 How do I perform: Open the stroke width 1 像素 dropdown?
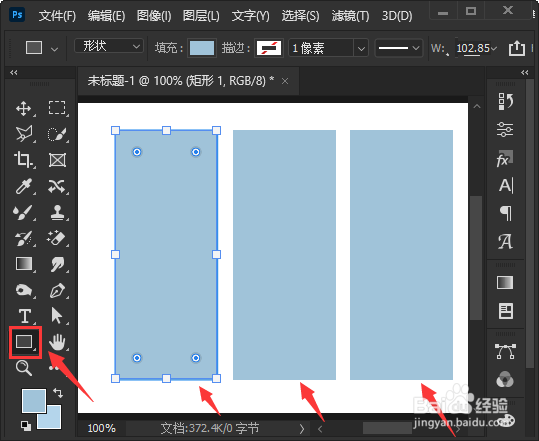click(361, 48)
